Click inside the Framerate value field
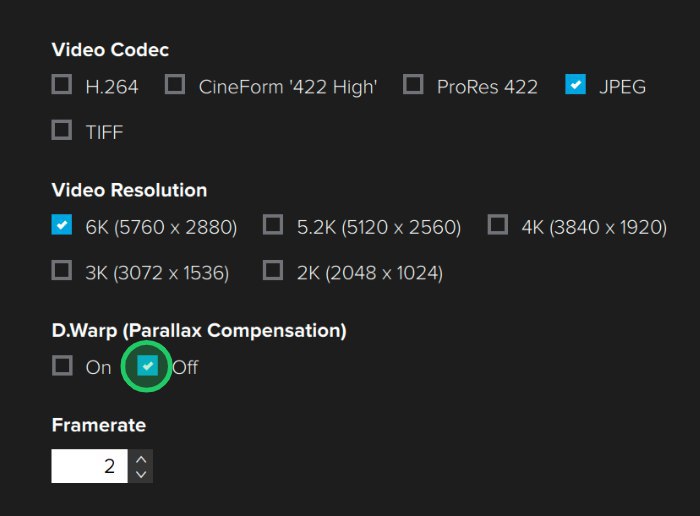 coord(89,466)
